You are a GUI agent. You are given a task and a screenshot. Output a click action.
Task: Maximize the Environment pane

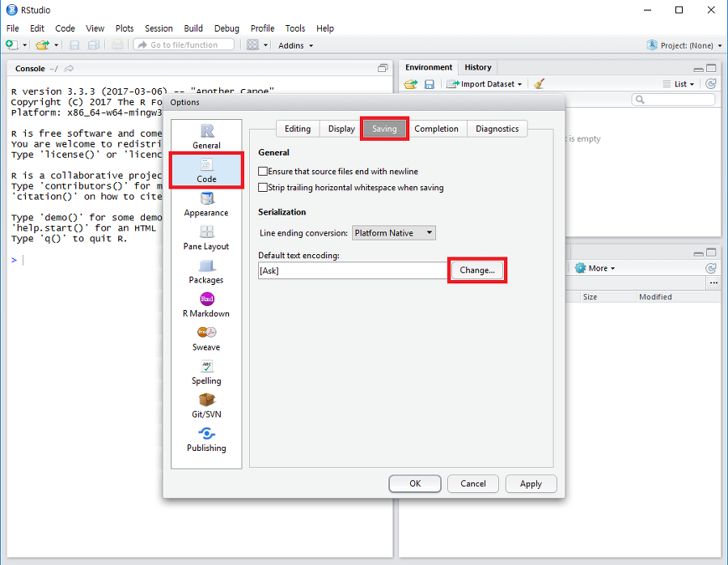coord(711,68)
